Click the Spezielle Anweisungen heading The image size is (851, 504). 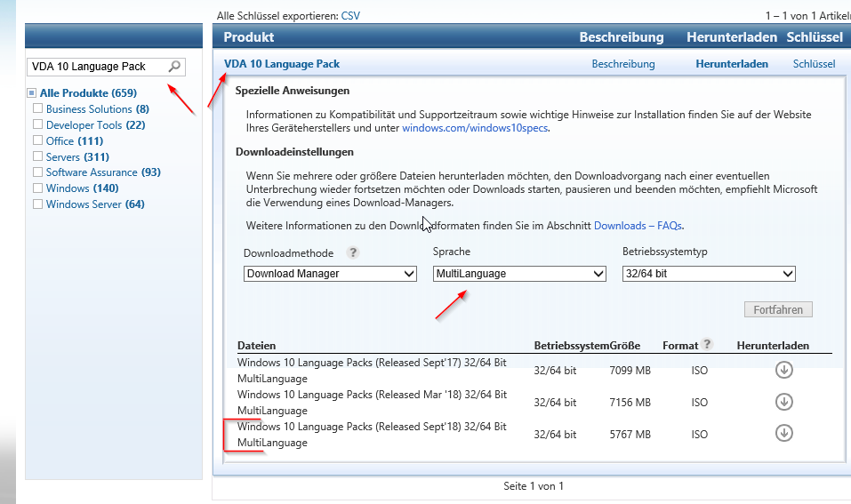pyautogui.click(x=292, y=91)
